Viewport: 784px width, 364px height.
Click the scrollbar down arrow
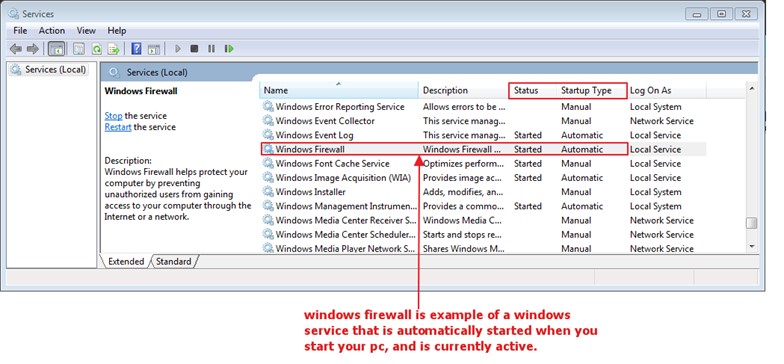(x=752, y=246)
